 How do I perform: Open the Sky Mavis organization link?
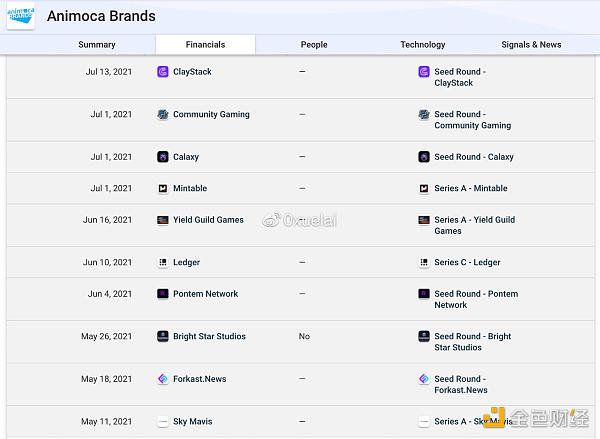pyautogui.click(x=192, y=421)
